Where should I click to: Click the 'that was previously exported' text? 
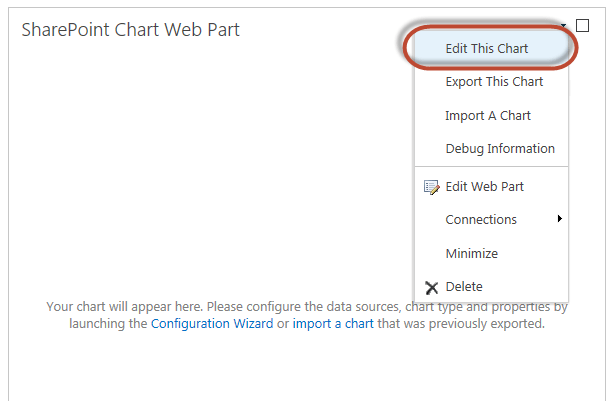(461, 324)
